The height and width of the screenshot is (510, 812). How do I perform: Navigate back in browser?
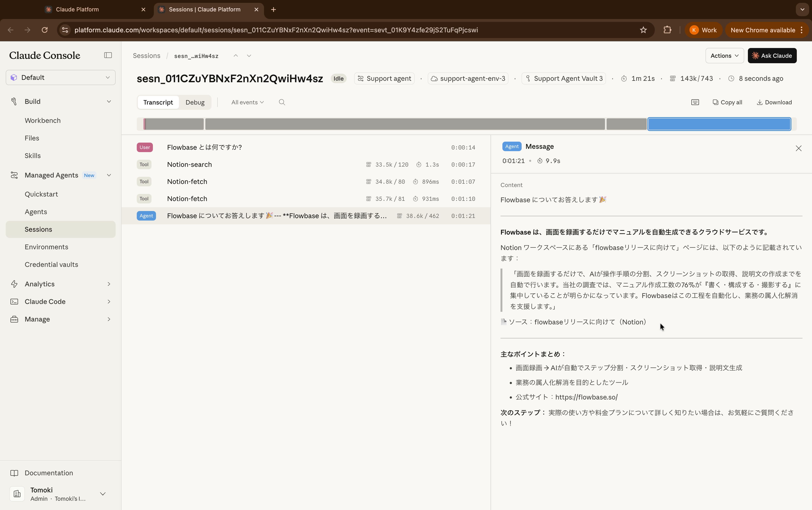coord(10,30)
